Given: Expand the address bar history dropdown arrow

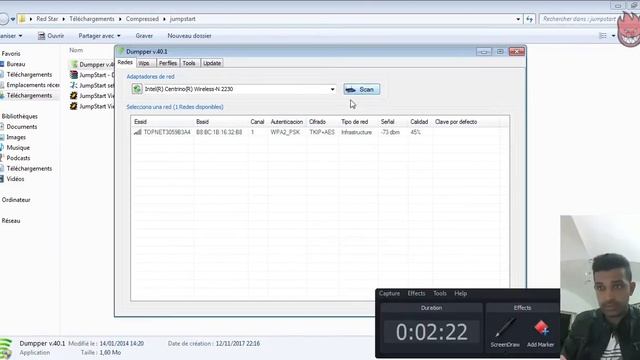Looking at the screenshot, I should tap(518, 19).
